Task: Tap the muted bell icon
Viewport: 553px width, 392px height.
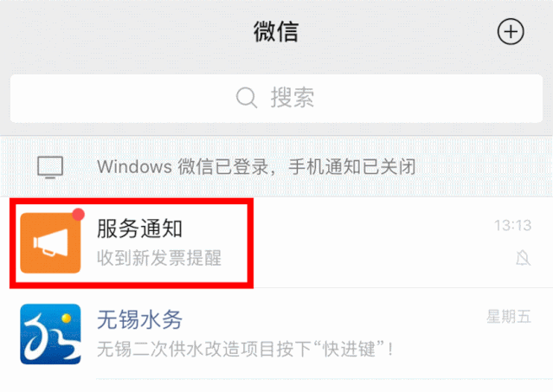Action: point(523,258)
